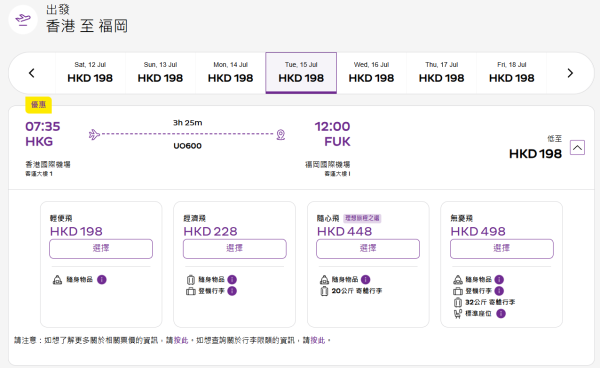This screenshot has width=600, height=368.
Task: Click cabin bag icon in 經濟飛 card
Action: pos(191,291)
